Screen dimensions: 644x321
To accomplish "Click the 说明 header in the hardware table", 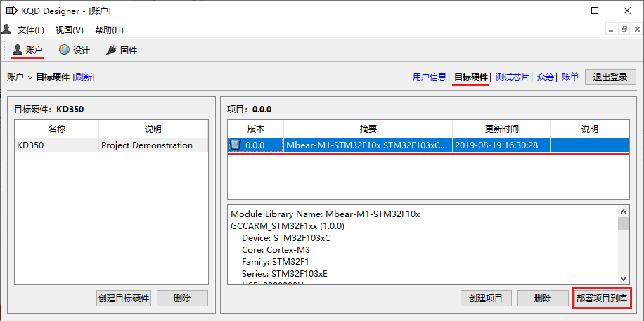I will pos(153,129).
